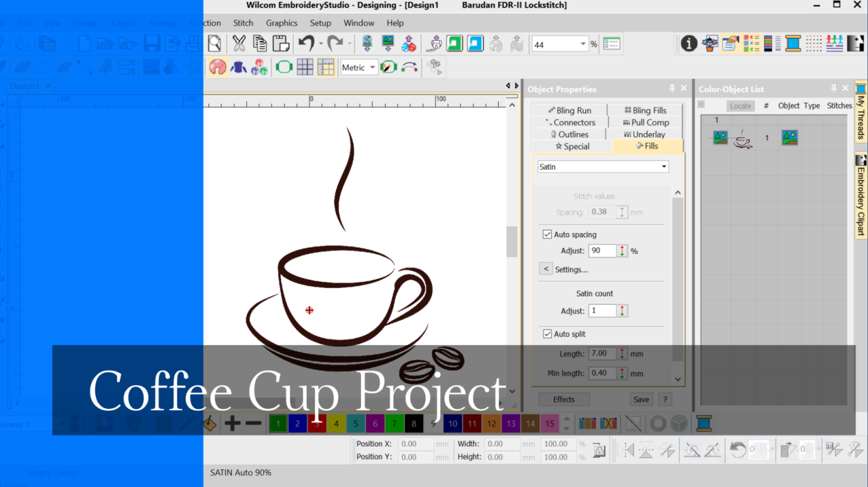Viewport: 868px width, 487px height.
Task: Switch to the Outlines tab
Action: (x=569, y=134)
